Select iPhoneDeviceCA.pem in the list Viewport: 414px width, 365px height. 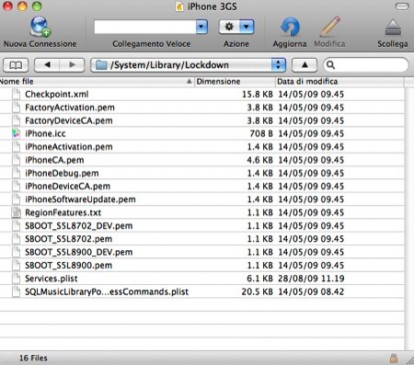[x=67, y=186]
